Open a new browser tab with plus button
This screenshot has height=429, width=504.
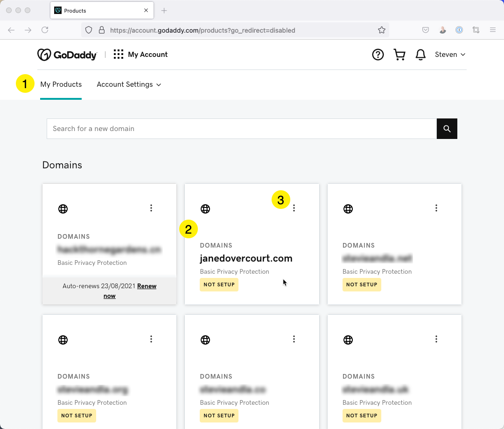(164, 10)
